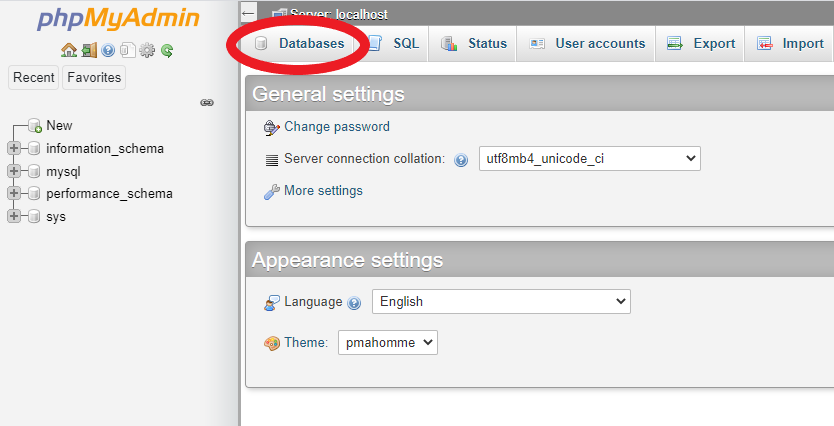This screenshot has width=834, height=426.
Task: Reload navigation panel with green refresh icon
Action: [x=167, y=51]
